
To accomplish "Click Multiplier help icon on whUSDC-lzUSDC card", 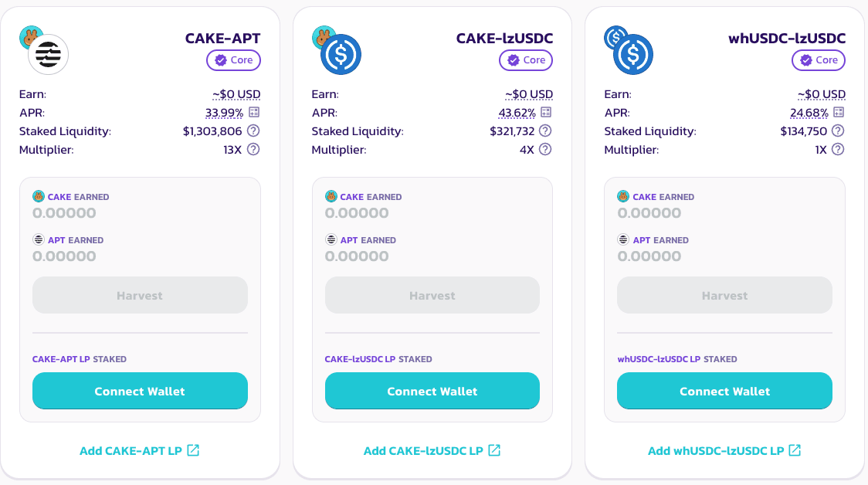I will 839,150.
